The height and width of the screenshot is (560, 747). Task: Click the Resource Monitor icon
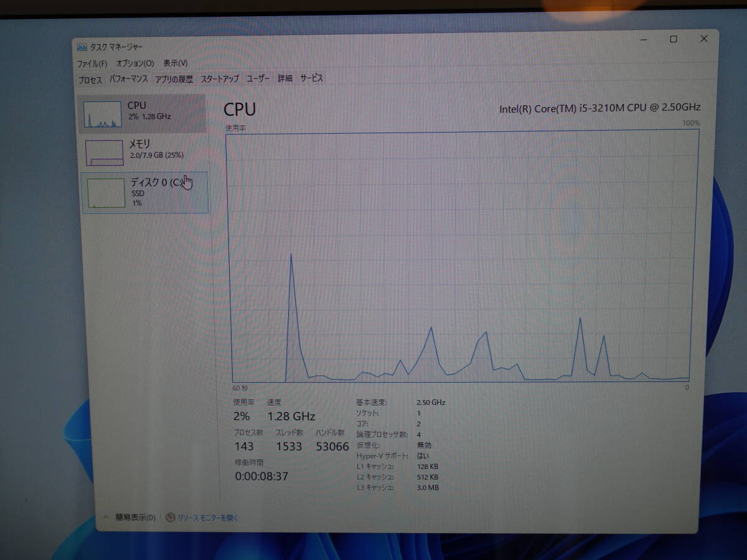pyautogui.click(x=171, y=518)
